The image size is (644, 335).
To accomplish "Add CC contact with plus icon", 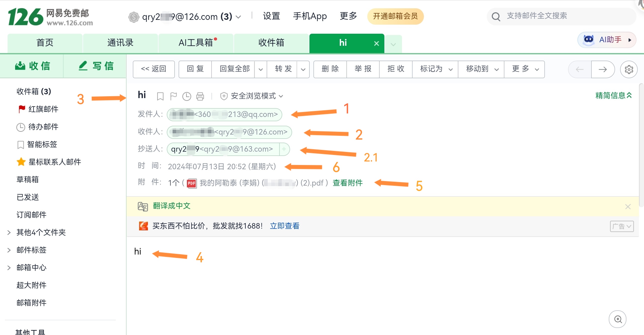I will (284, 149).
